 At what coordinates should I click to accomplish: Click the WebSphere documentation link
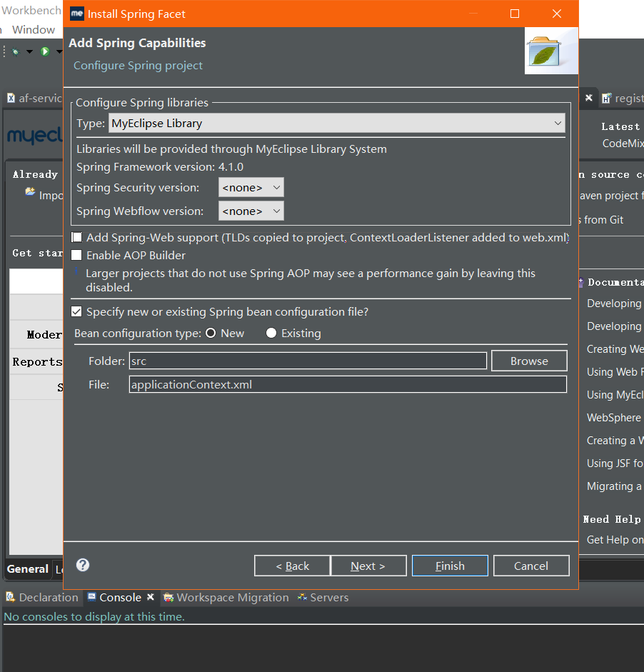click(614, 418)
